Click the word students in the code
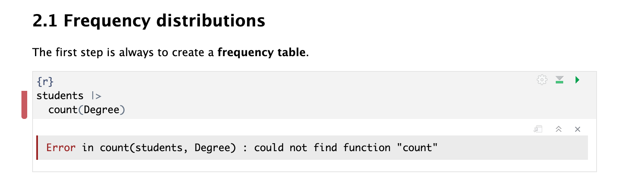 (x=60, y=96)
